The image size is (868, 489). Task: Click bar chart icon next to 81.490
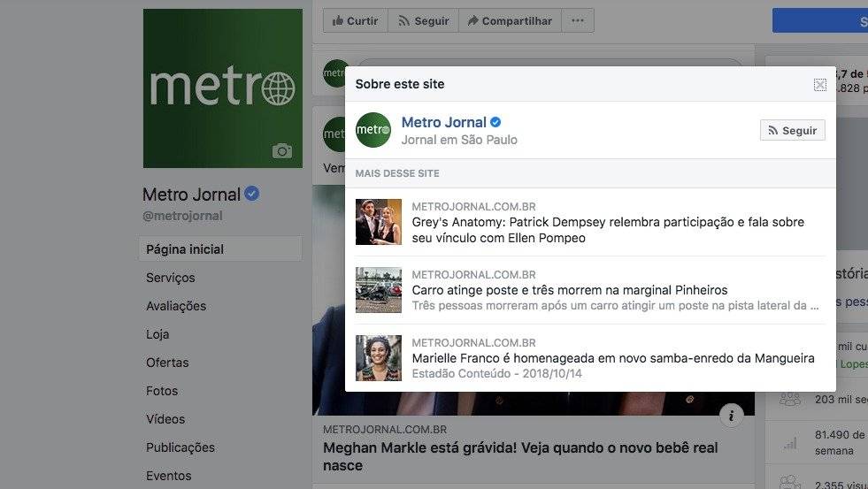(790, 442)
